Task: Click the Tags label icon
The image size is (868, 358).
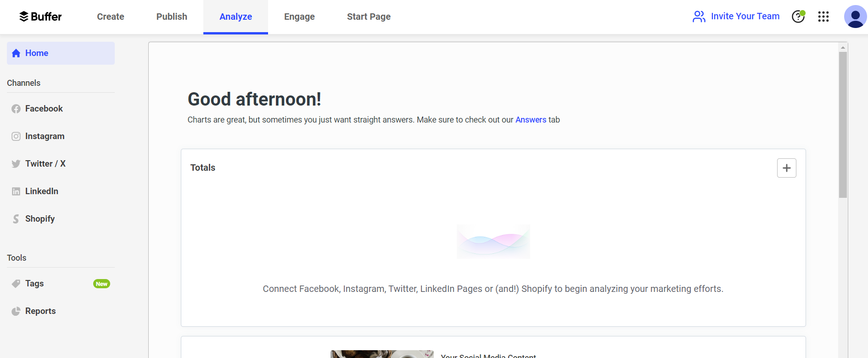Action: (x=16, y=284)
